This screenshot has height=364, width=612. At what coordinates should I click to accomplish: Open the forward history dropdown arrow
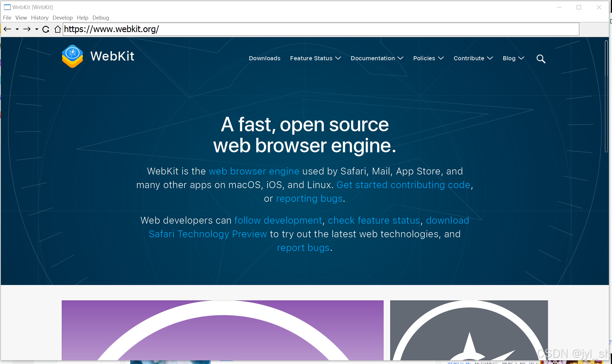click(37, 29)
